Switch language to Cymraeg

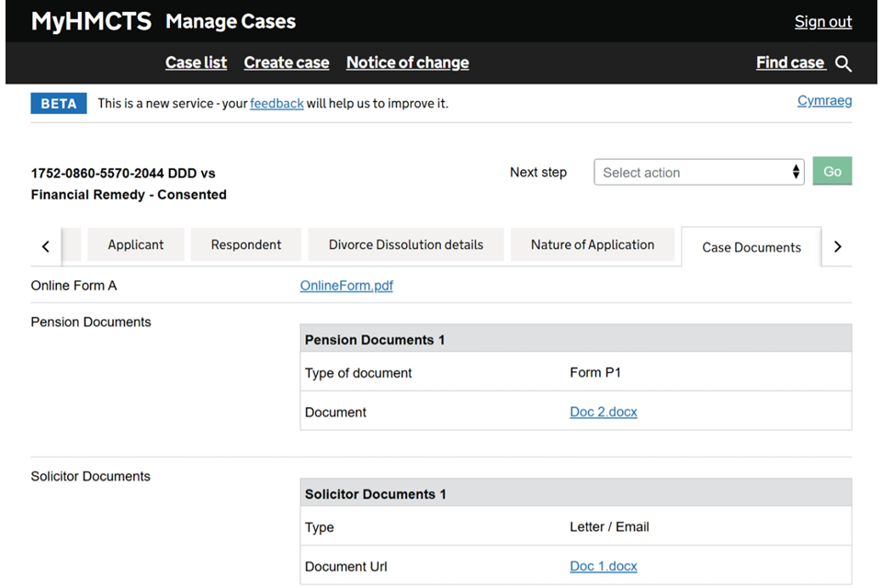click(825, 101)
